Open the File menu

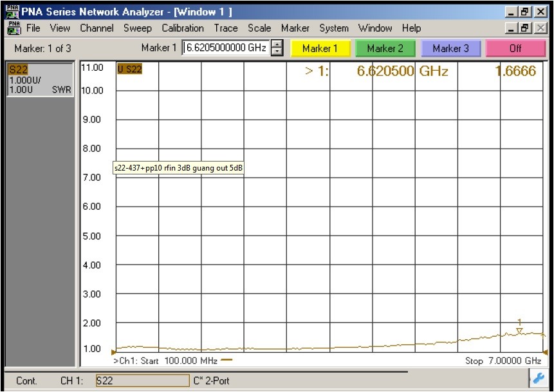click(33, 28)
